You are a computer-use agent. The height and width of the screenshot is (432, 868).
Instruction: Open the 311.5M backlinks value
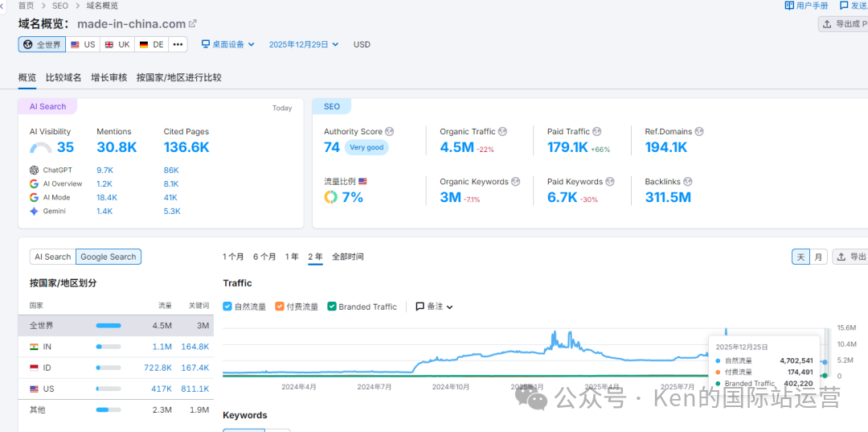click(x=668, y=196)
